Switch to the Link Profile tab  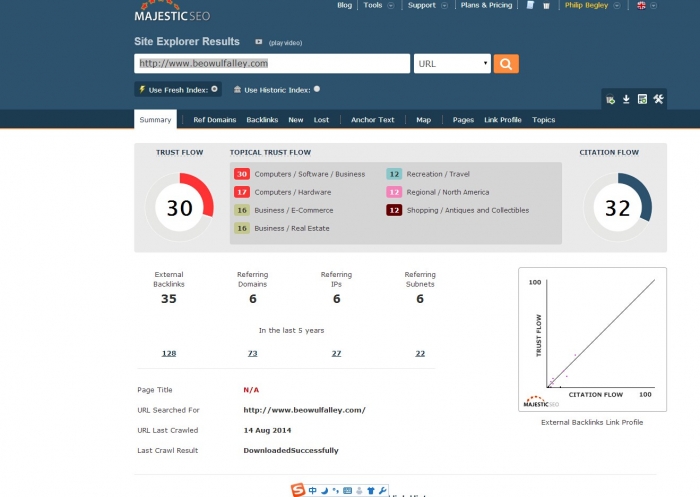503,120
